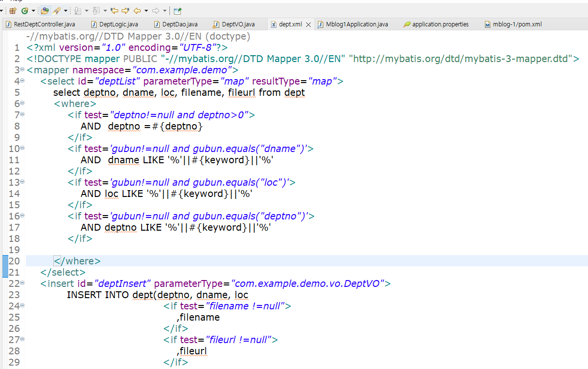Click the DTD Mapper doctype breadcrumb text

[x=138, y=37]
